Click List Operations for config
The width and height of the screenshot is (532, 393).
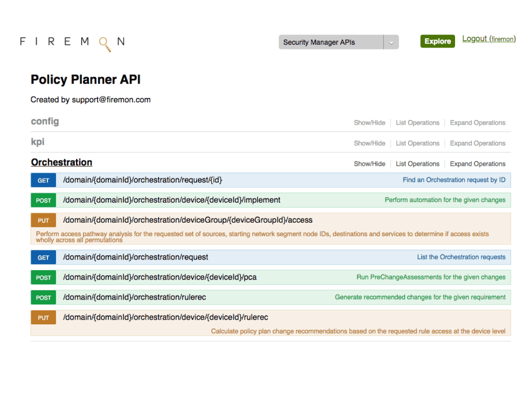[x=417, y=123]
